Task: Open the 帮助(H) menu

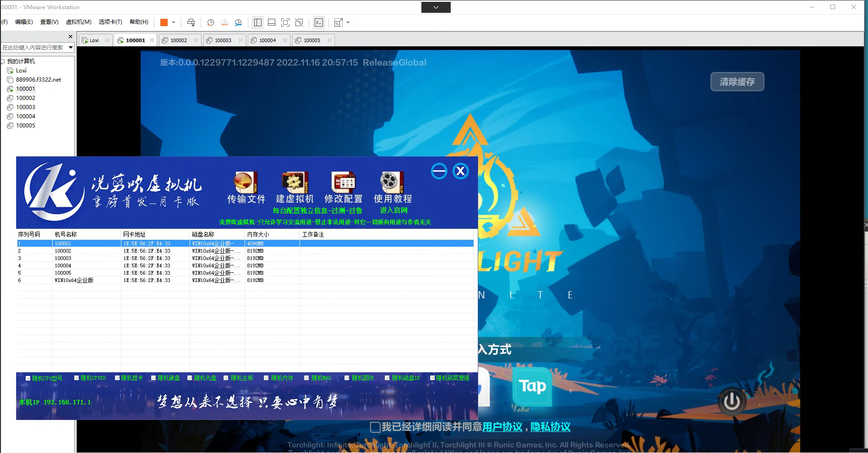Action: click(139, 22)
